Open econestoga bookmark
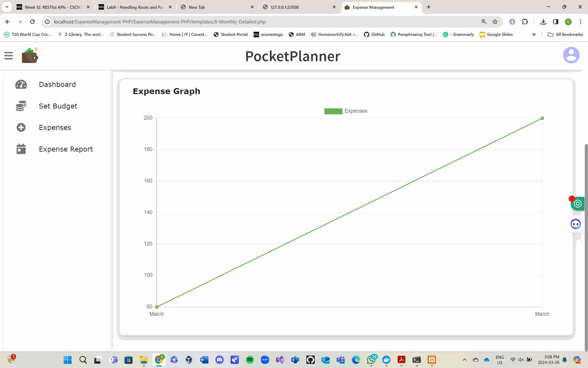588x368 pixels. click(268, 34)
